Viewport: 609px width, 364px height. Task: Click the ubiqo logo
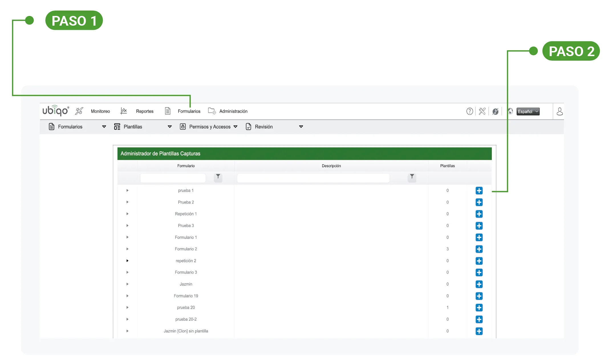click(56, 111)
